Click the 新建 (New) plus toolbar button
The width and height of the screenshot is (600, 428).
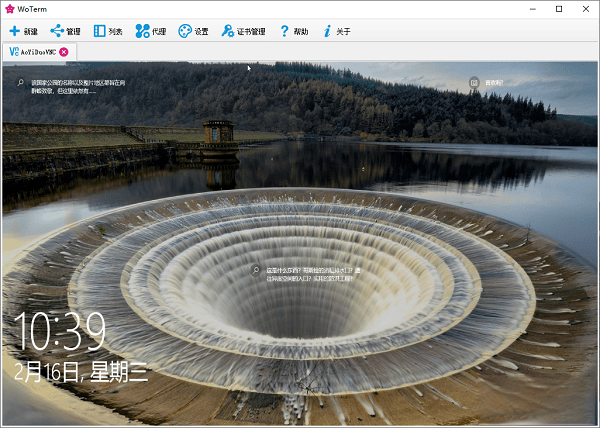[x=23, y=31]
